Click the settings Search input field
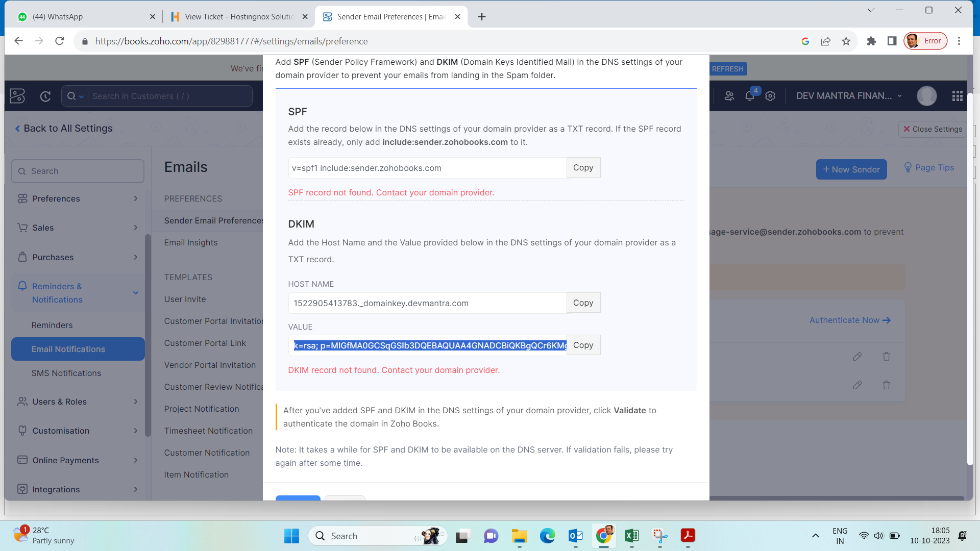Viewport: 980px width, 551px height. (78, 171)
